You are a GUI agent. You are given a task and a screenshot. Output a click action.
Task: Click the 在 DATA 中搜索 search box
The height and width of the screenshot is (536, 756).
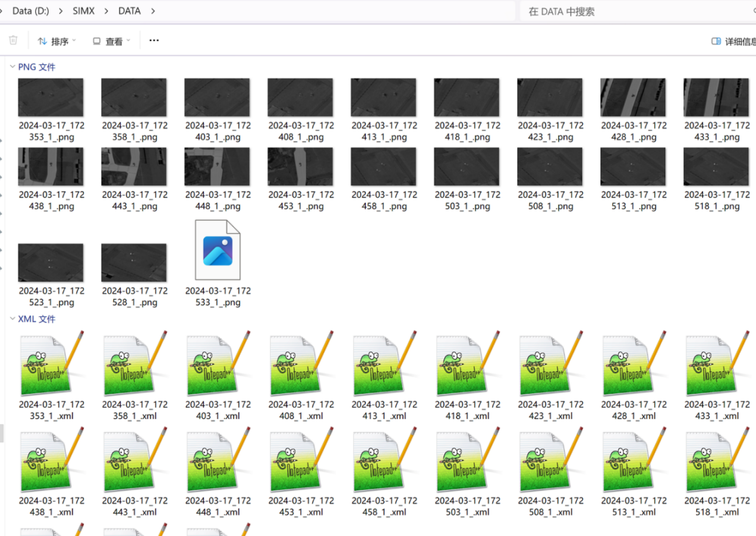(635, 12)
